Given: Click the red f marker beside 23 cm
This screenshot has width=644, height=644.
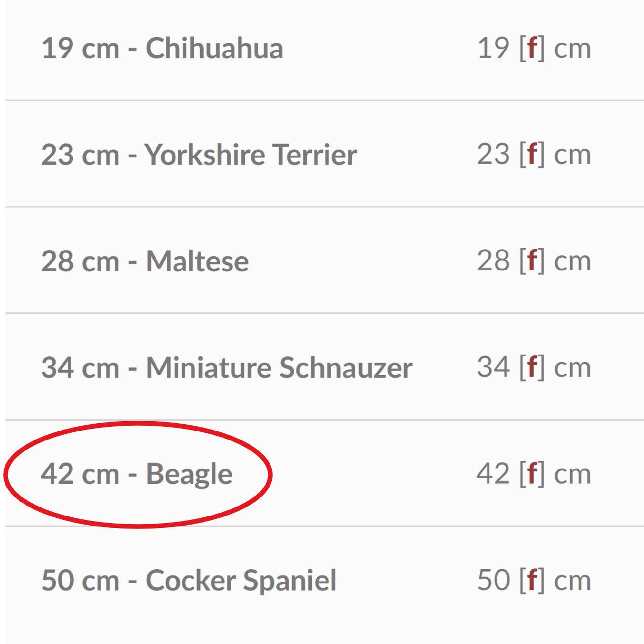Looking at the screenshot, I should tap(532, 155).
